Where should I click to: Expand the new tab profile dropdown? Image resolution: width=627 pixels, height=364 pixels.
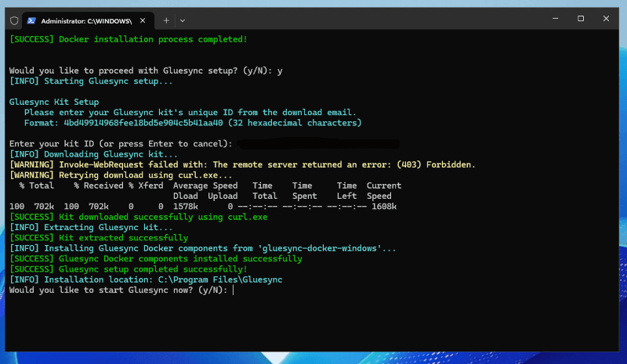tap(183, 20)
